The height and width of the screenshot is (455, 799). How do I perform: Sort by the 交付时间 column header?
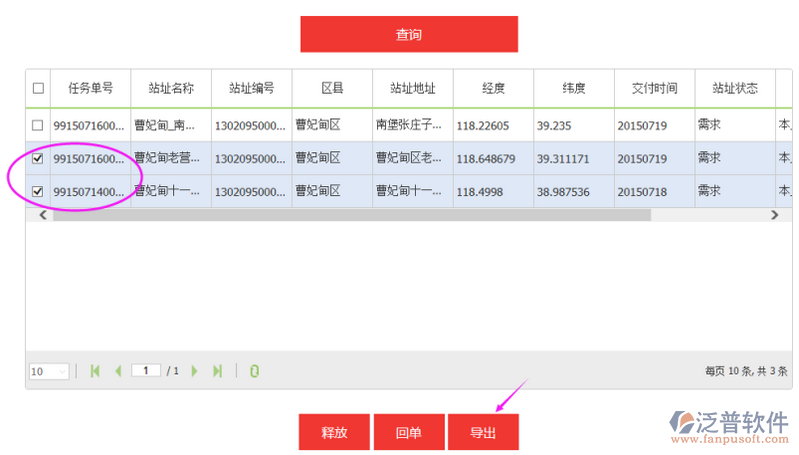(654, 88)
